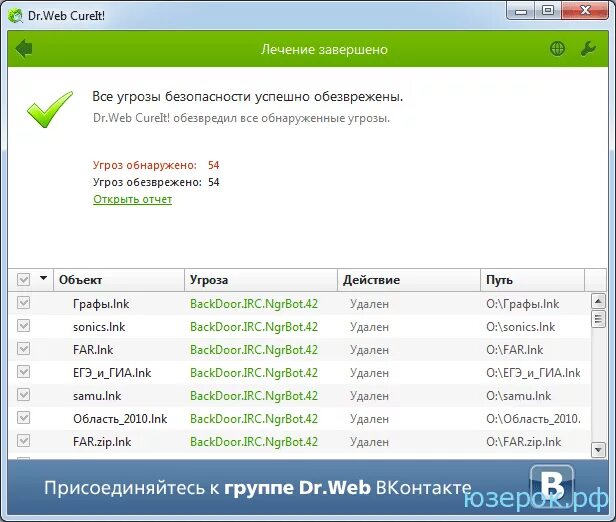Open threat link for FAR.zip.lnk row
The width and height of the screenshot is (616, 522).
[x=254, y=442]
